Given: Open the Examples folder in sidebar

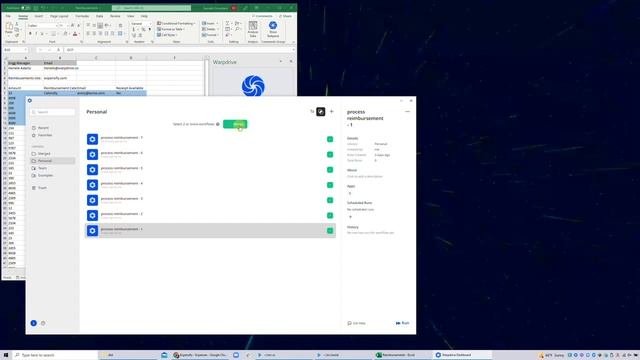Looking at the screenshot, I should pyautogui.click(x=42, y=176).
